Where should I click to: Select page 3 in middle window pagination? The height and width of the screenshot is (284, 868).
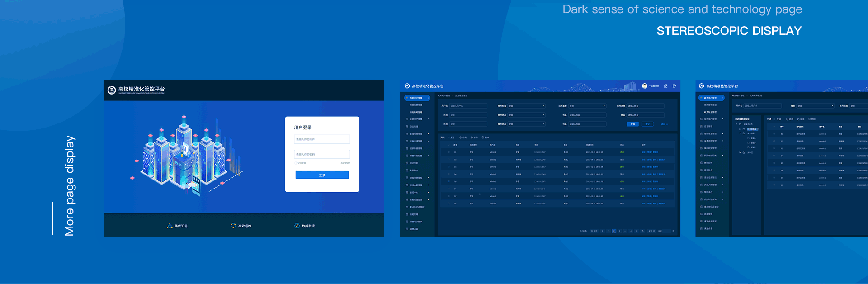(x=619, y=231)
